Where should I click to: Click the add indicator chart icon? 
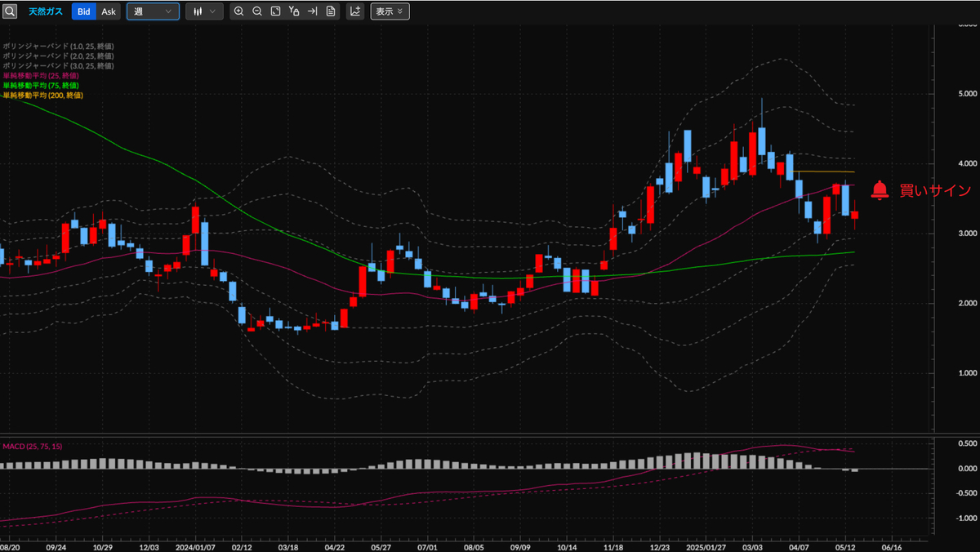pos(355,11)
